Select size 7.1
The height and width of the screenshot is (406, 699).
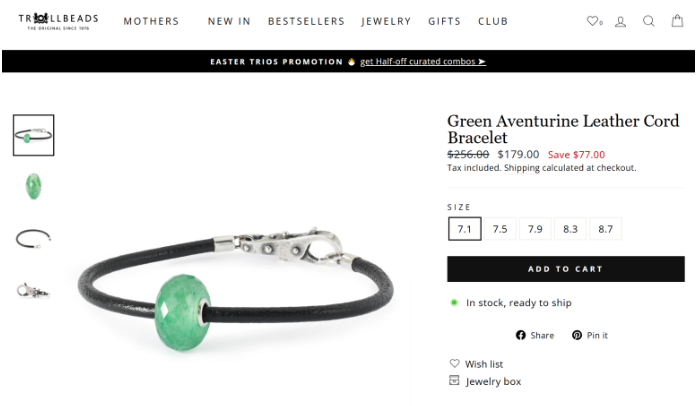[x=465, y=229]
